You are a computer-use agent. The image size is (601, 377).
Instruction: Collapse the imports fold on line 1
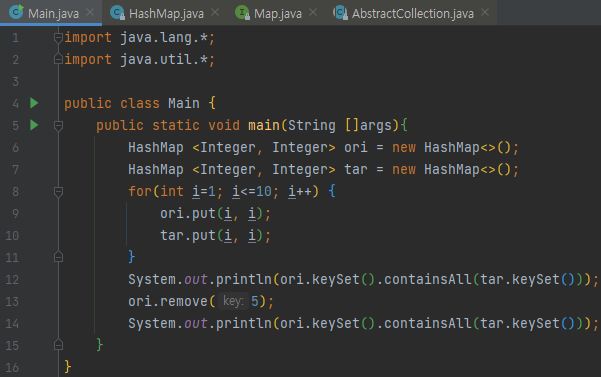[x=58, y=38]
